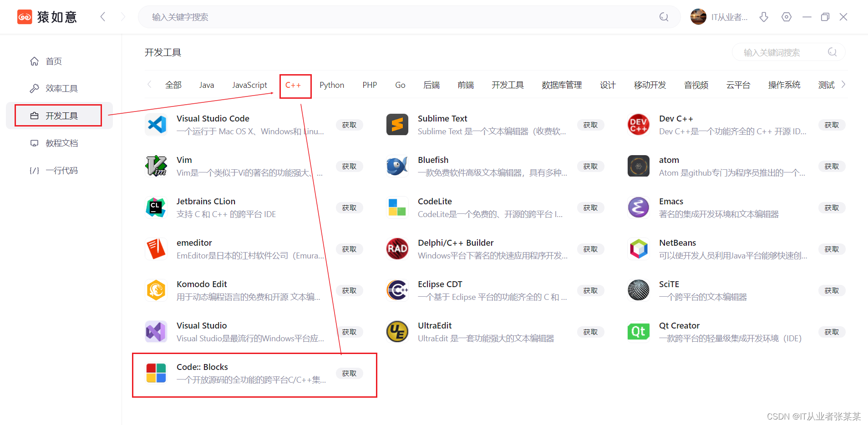Open 教程文档 in the sidebar
868x425 pixels.
59,143
